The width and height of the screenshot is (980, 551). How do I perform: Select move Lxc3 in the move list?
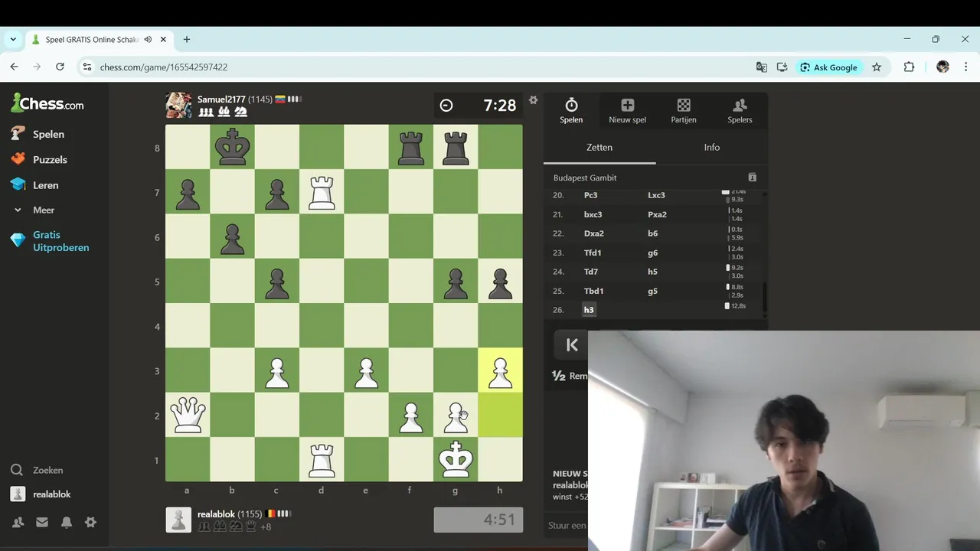[x=656, y=195]
